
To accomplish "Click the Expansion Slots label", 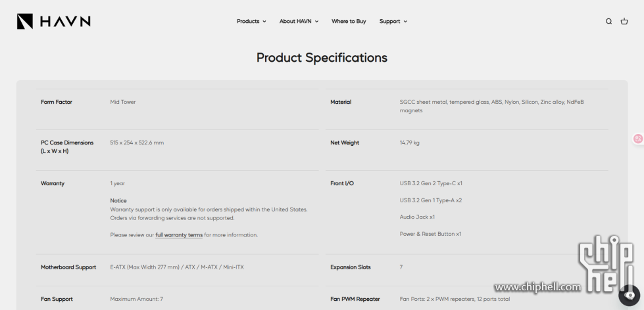I will (351, 267).
